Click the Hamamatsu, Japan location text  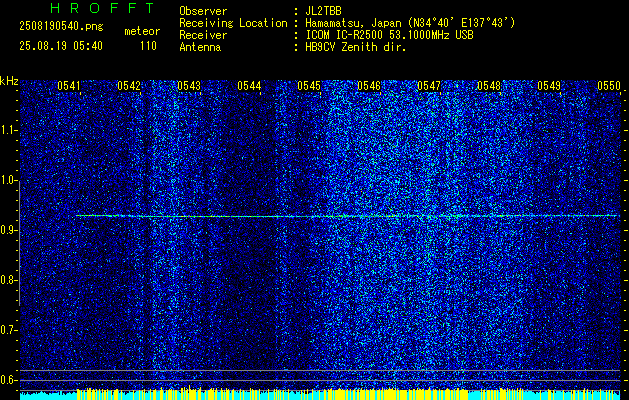(410, 23)
